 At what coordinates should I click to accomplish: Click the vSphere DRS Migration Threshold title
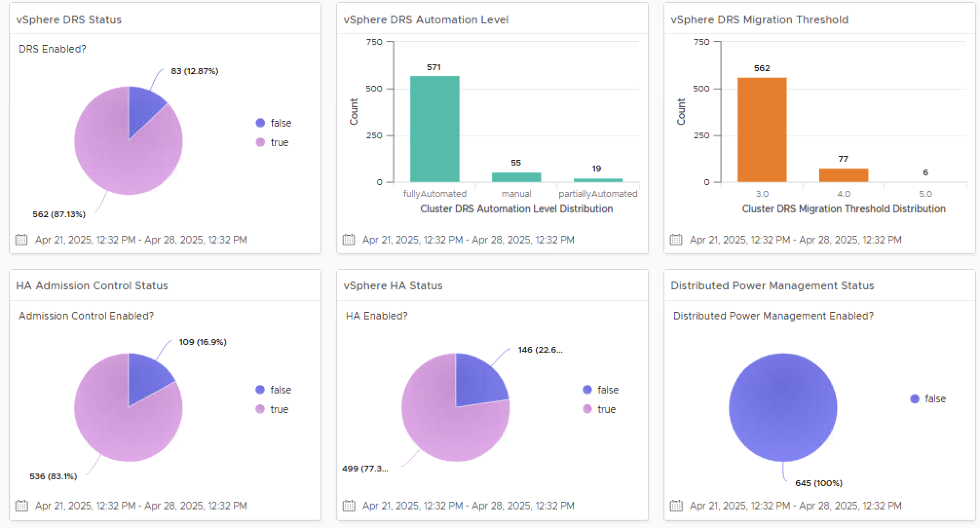click(759, 19)
